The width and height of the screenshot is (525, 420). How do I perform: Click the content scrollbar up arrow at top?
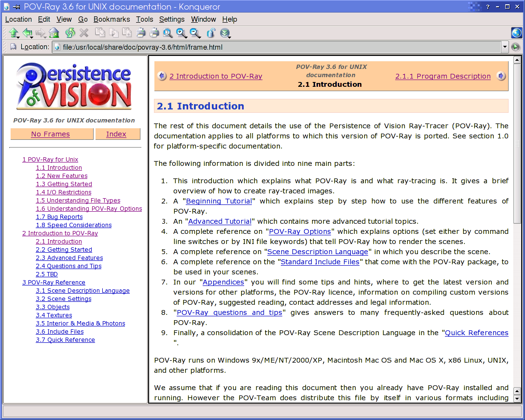pyautogui.click(x=517, y=60)
